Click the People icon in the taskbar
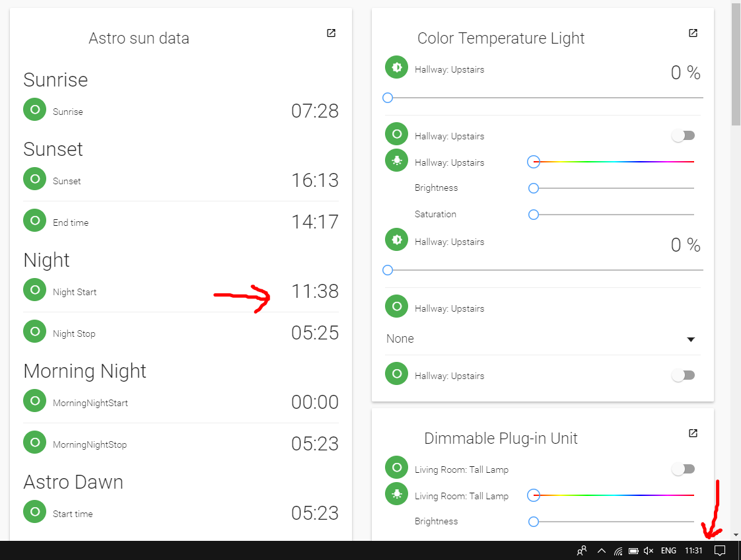This screenshot has height=560, width=741. tap(582, 551)
